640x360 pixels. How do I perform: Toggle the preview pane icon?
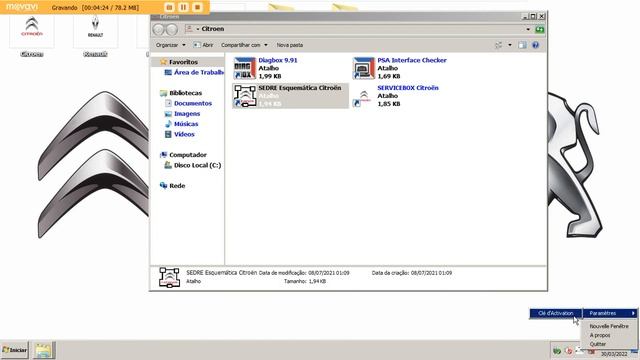coord(522,45)
